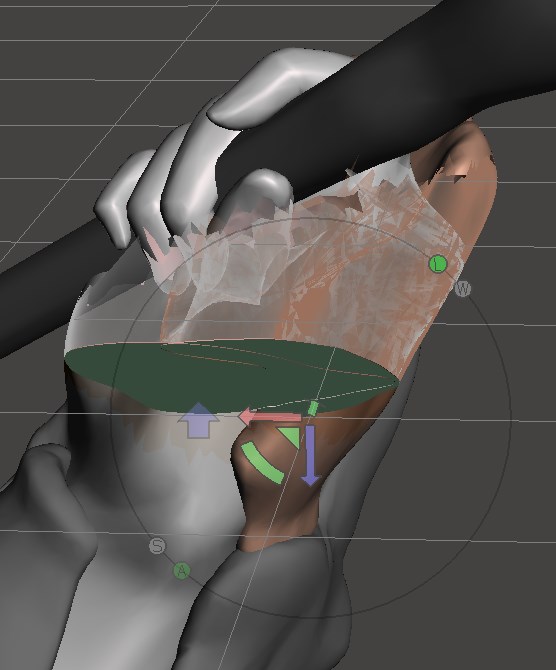Select the green arc rotation handle
This screenshot has width=556, height=670.
(263, 464)
